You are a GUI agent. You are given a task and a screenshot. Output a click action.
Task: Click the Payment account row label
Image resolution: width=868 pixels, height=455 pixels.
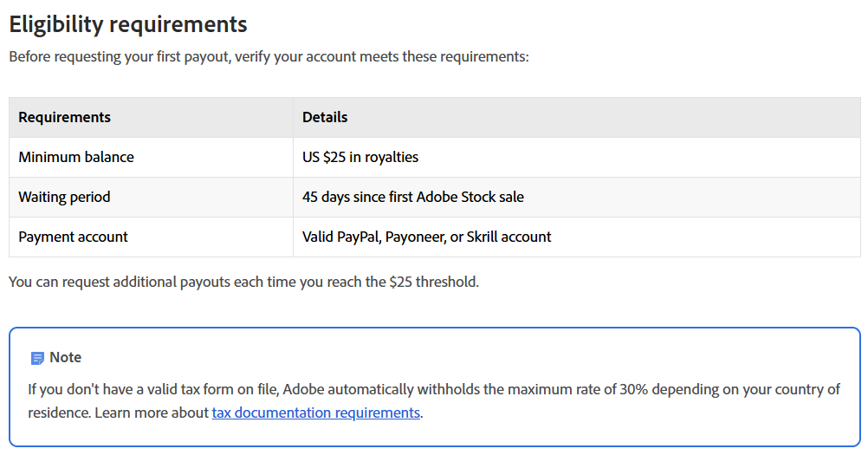pos(73,237)
